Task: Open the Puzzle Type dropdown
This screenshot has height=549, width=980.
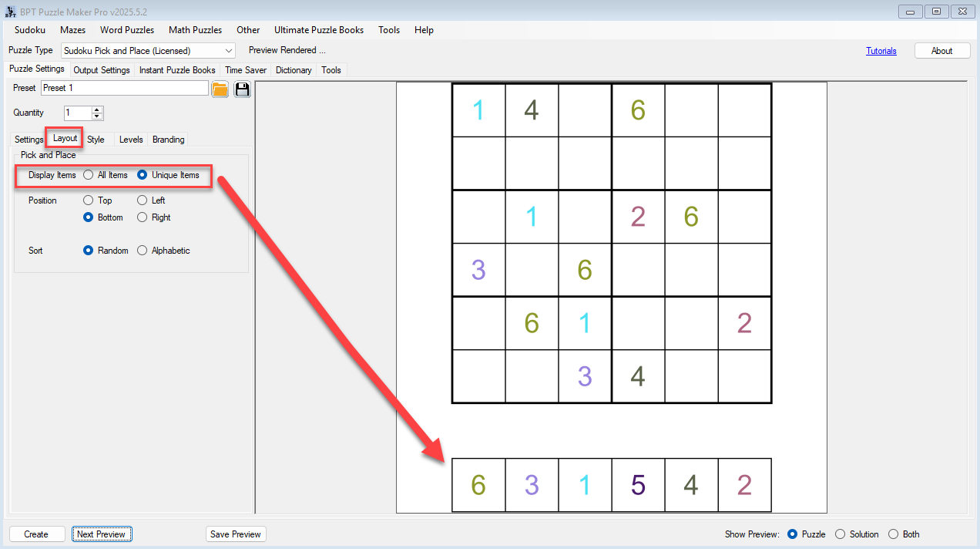Action: [x=230, y=49]
